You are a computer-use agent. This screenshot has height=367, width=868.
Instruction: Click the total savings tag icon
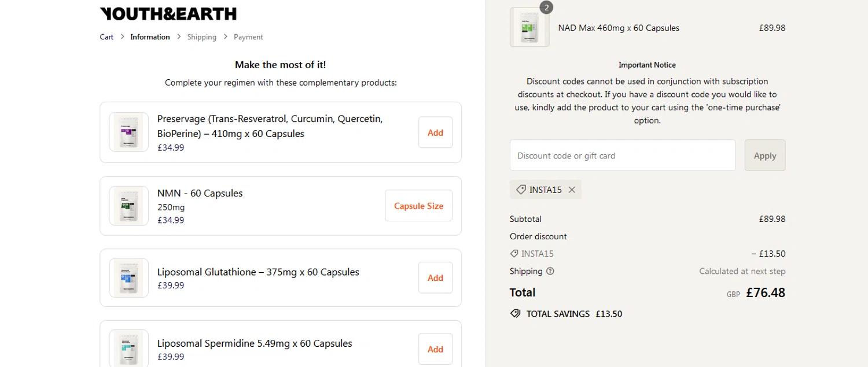pyautogui.click(x=516, y=314)
